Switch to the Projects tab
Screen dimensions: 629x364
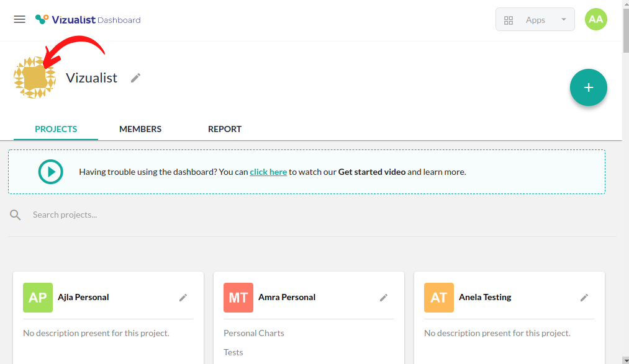pos(56,129)
